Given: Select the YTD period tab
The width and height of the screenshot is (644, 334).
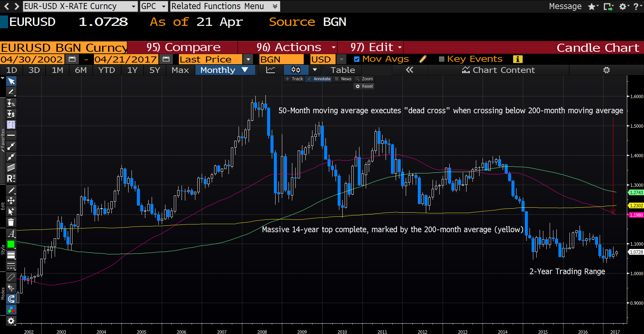Looking at the screenshot, I should (106, 70).
